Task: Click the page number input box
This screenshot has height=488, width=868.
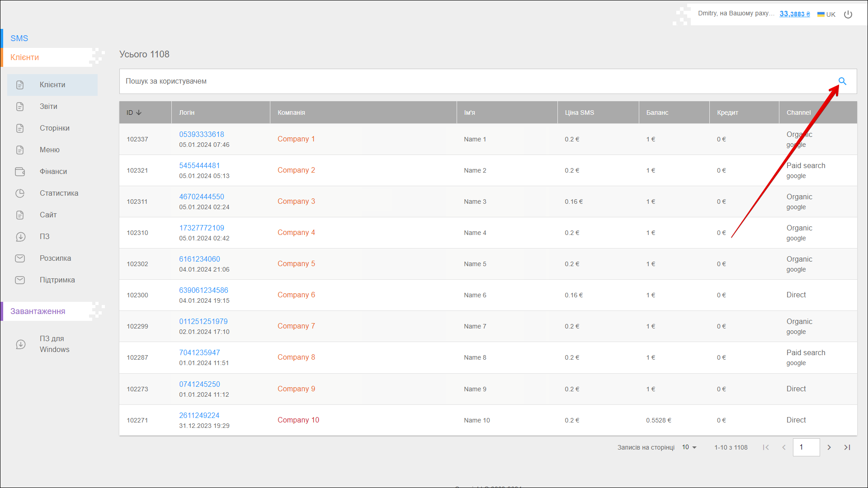Action: click(806, 447)
